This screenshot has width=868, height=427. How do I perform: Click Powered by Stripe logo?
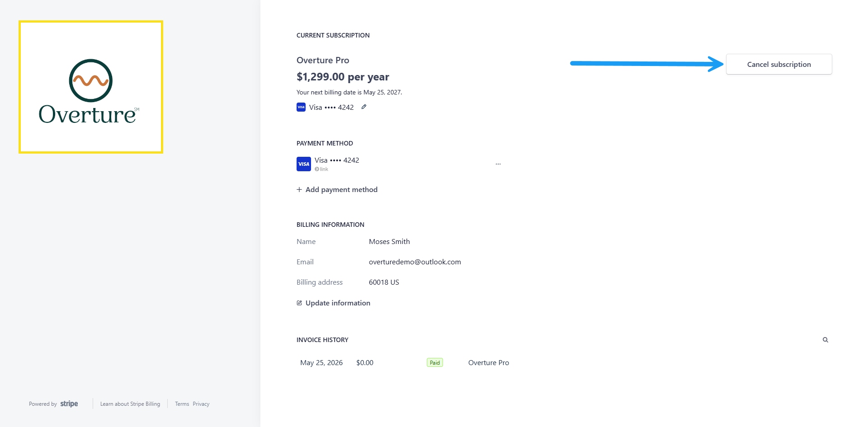[53, 404]
